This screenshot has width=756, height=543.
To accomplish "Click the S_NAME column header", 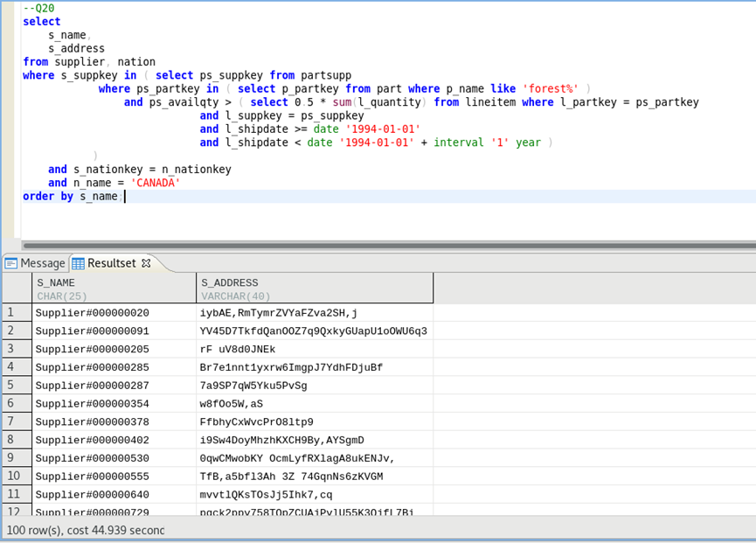I will tap(114, 289).
